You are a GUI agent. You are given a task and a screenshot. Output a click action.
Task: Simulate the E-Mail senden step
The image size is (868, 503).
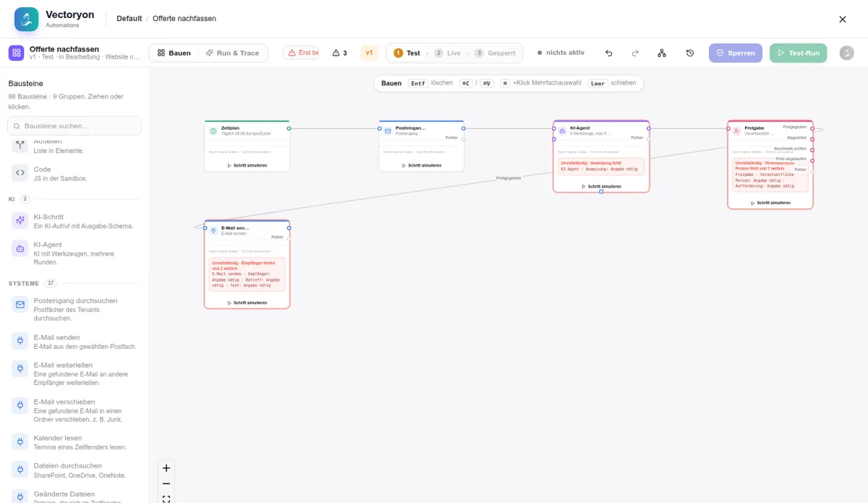pyautogui.click(x=247, y=303)
